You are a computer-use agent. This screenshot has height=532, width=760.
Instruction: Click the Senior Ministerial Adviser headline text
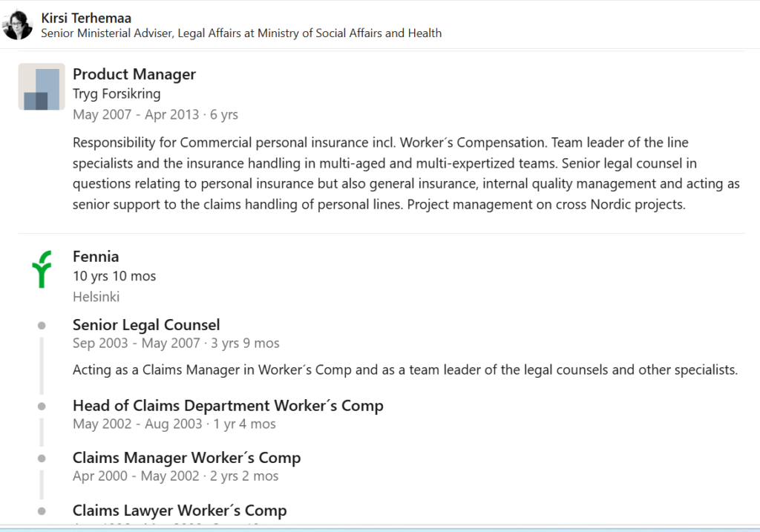tap(241, 33)
